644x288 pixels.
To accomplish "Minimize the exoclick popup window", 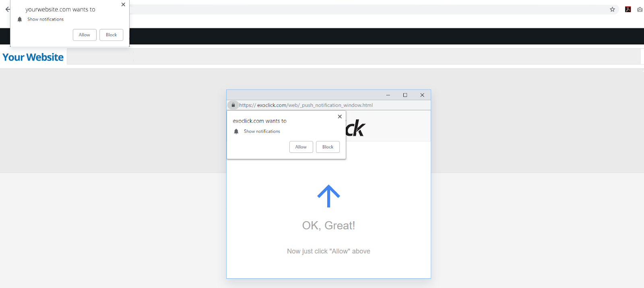I will [x=388, y=95].
